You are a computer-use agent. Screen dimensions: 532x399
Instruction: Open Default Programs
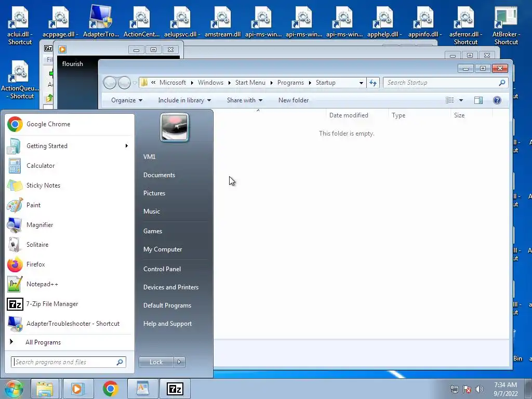(167, 305)
